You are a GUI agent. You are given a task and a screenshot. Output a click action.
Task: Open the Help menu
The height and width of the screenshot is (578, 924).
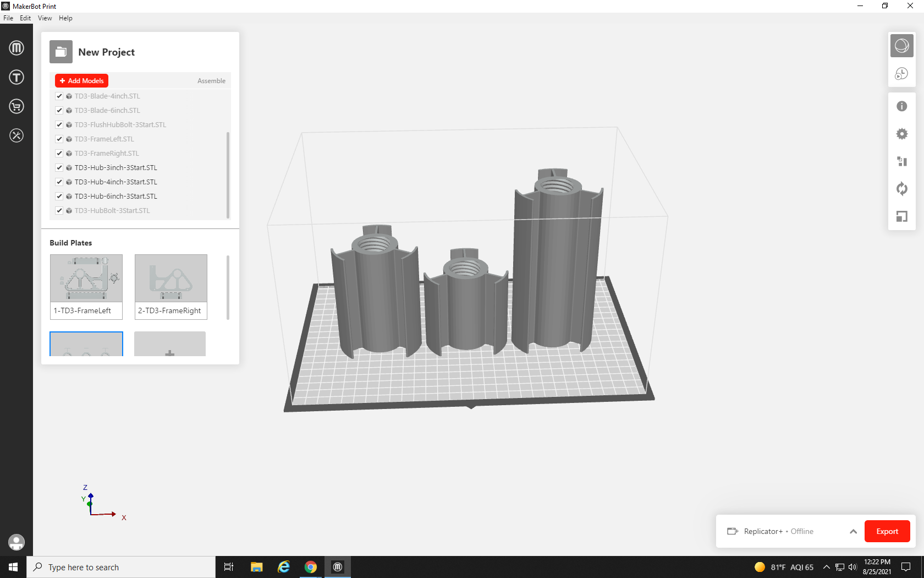[65, 18]
